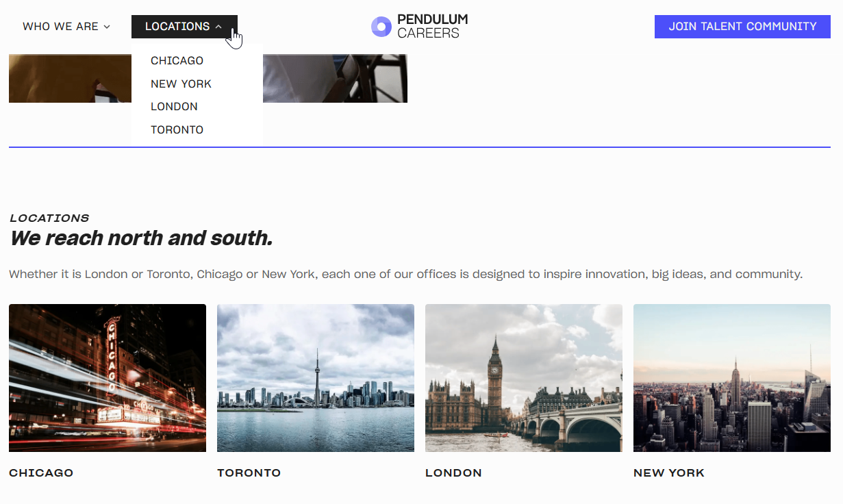Click the Pendulum Careers logo text
Screen dimensions: 843x504
tap(432, 27)
